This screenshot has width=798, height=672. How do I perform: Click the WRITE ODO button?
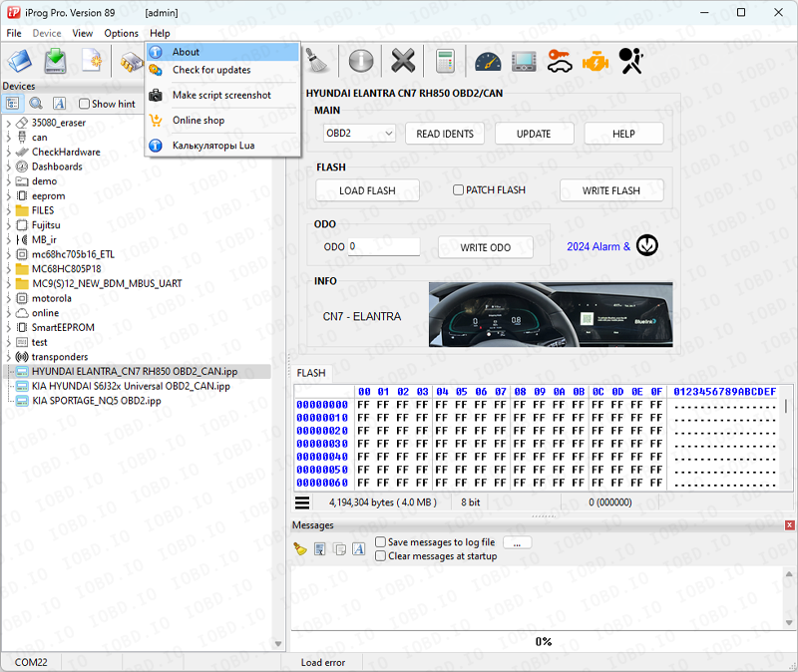pyautogui.click(x=485, y=247)
